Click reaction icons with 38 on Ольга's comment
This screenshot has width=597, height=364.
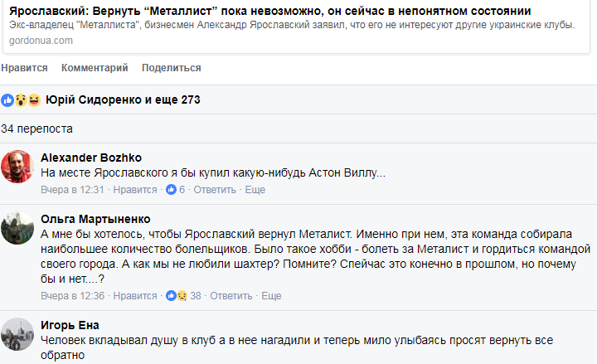click(183, 296)
